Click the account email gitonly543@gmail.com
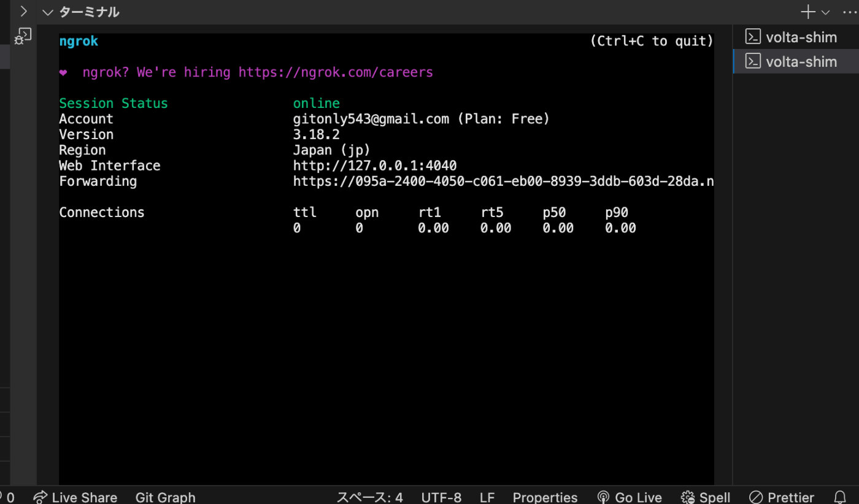Viewport: 859px width, 504px height. (x=371, y=119)
